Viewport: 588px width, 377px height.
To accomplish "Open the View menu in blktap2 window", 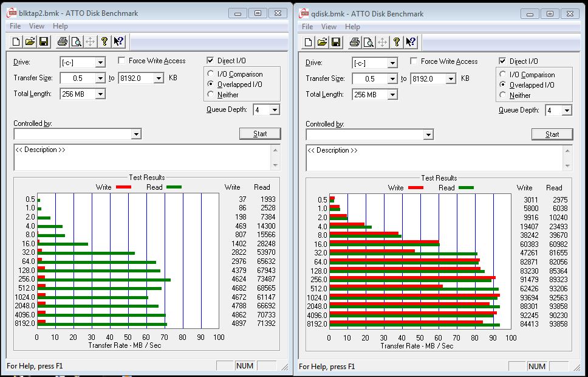I will pyautogui.click(x=36, y=26).
